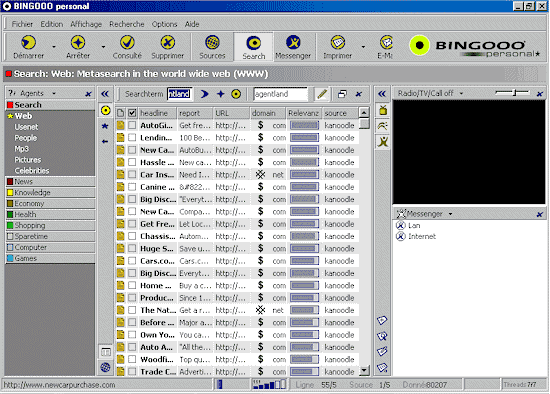
Task: Click the radio signal icon in right sidebar
Action: (383, 126)
